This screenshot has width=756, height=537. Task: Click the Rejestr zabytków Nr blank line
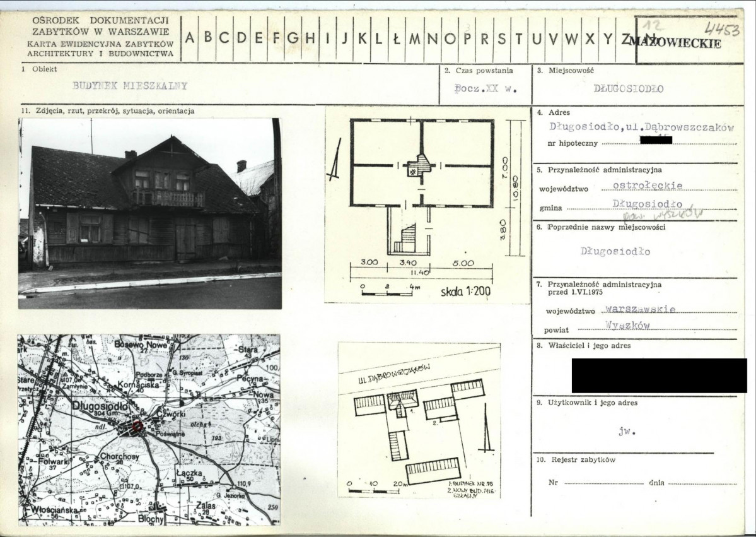[x=604, y=483]
